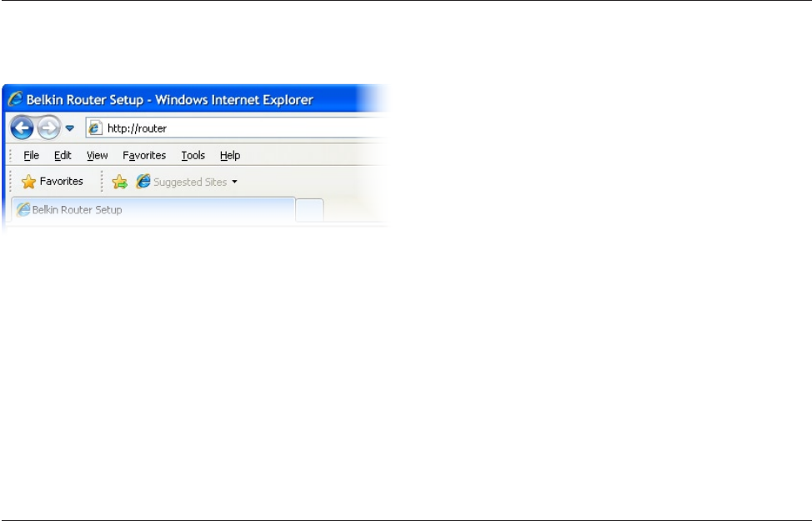Image resolution: width=812 pixels, height=521 pixels.
Task: Click Add to Favorites Bar icon
Action: [119, 182]
